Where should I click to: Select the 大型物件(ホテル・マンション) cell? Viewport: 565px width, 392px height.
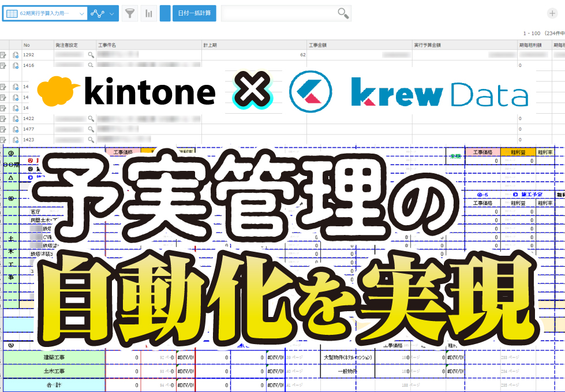point(348,357)
